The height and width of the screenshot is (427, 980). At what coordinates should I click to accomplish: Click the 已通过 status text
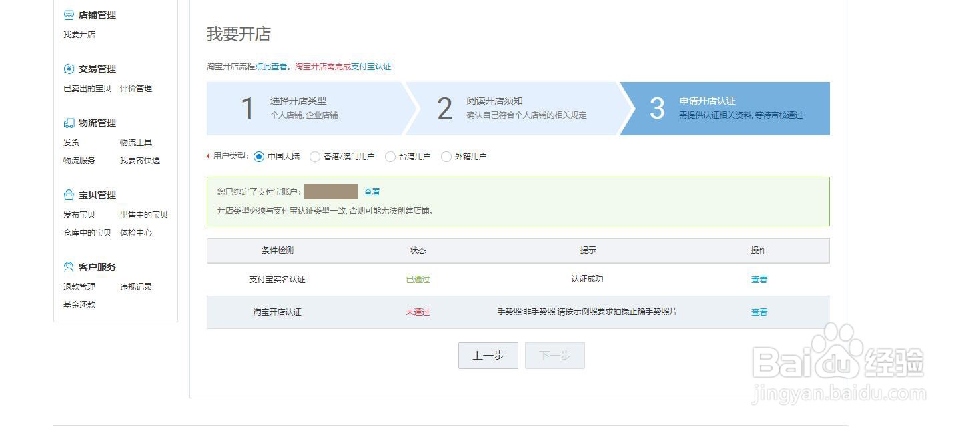tap(418, 280)
